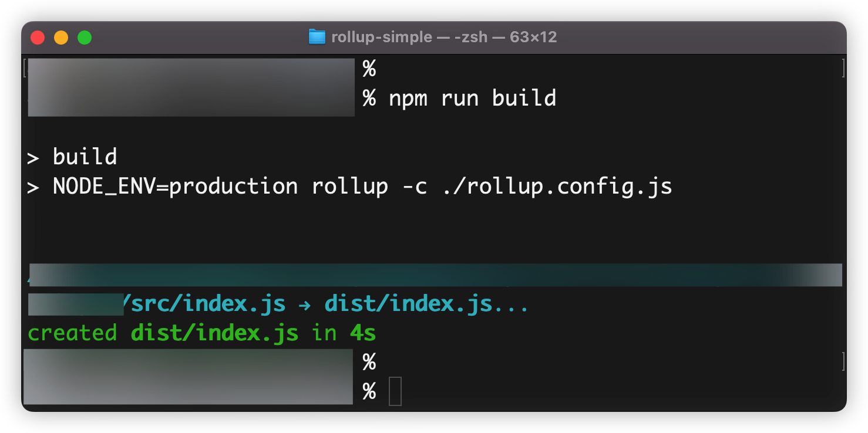Click the "4s" build duration
Viewport: 868px width, 433px height.
[x=363, y=334]
